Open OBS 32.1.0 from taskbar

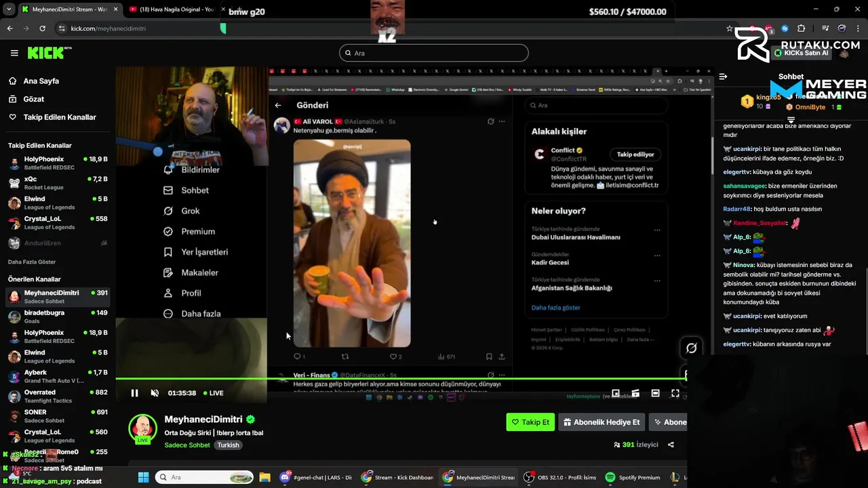560,477
